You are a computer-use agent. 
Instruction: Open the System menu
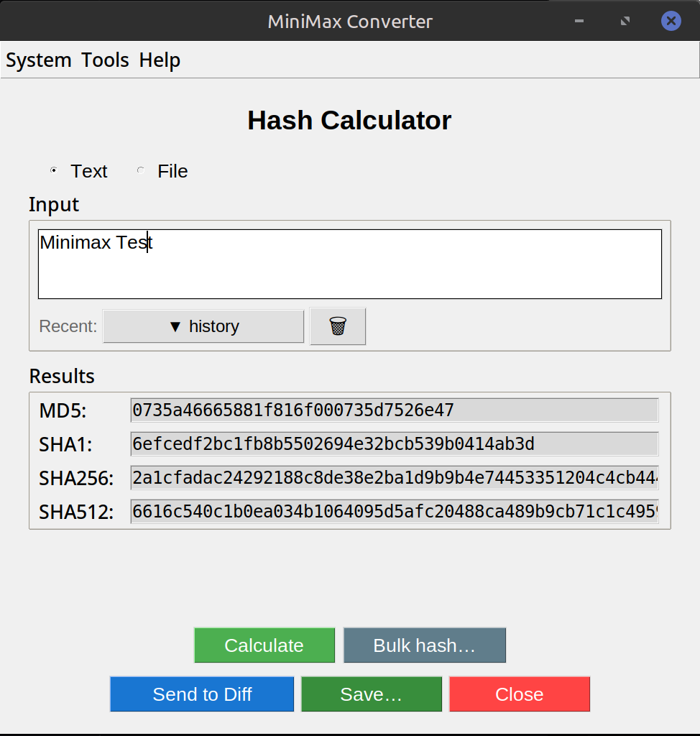(39, 60)
